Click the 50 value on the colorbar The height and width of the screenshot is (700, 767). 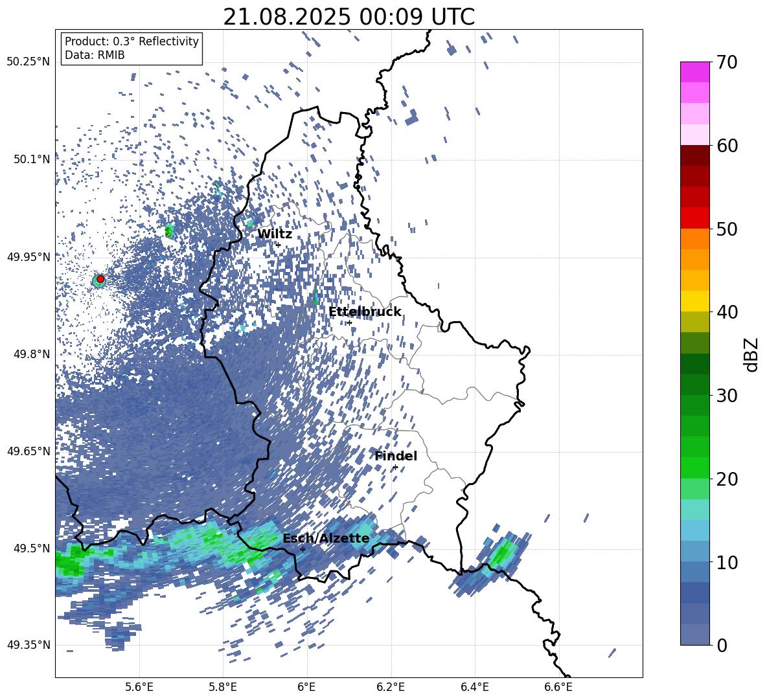click(x=727, y=229)
